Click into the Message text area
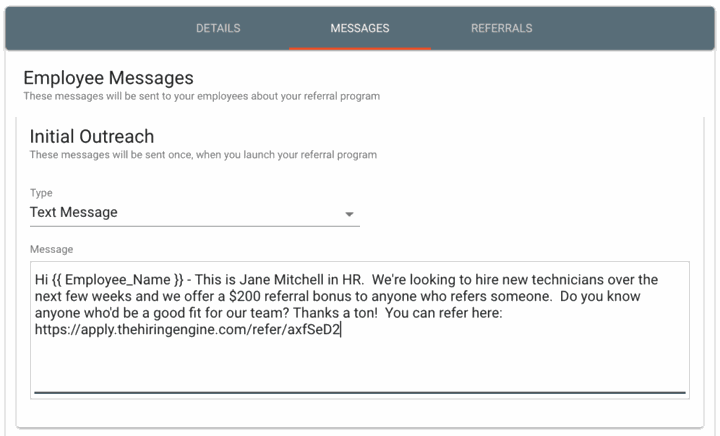The width and height of the screenshot is (720, 436). tap(360, 330)
